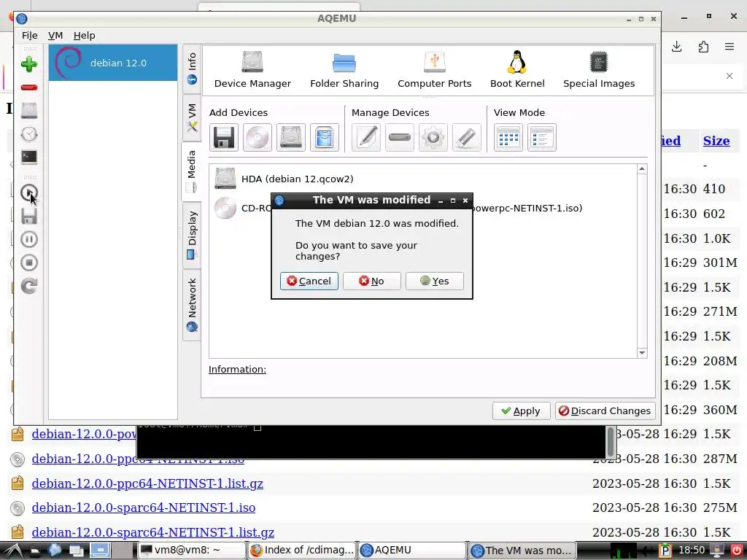This screenshot has width=747, height=560.
Task: Click the eraser icon in Manage Devices
Action: (x=467, y=138)
